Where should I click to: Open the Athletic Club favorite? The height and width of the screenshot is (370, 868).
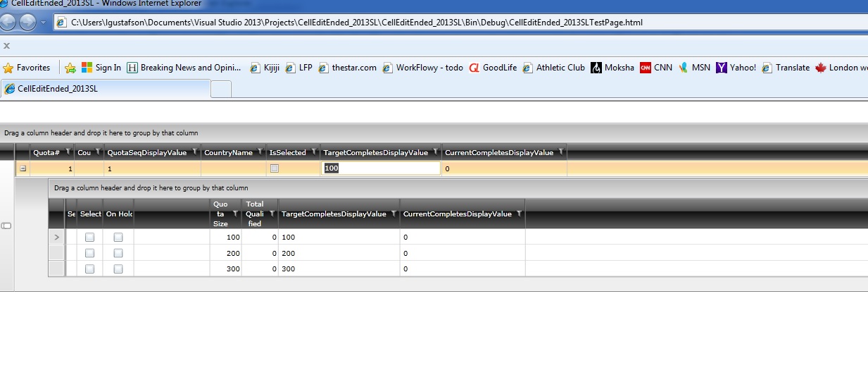(553, 68)
